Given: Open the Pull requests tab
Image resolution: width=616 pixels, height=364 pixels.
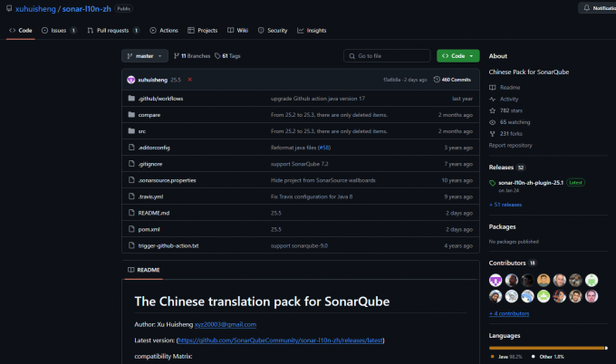Looking at the screenshot, I should [113, 30].
